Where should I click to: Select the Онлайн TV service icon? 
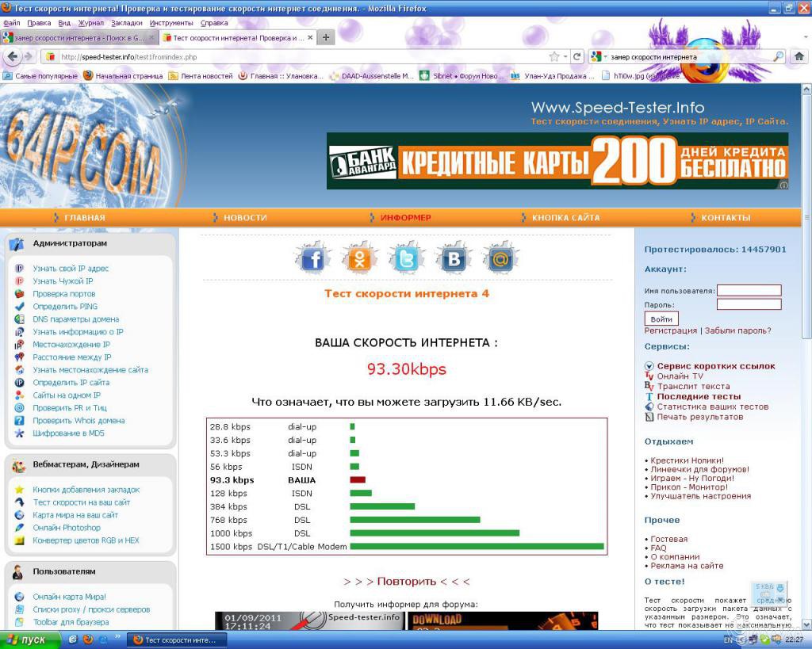pos(650,376)
